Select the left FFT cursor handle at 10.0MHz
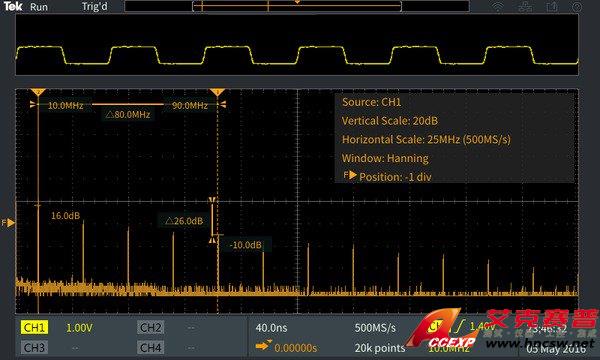 tap(38, 92)
